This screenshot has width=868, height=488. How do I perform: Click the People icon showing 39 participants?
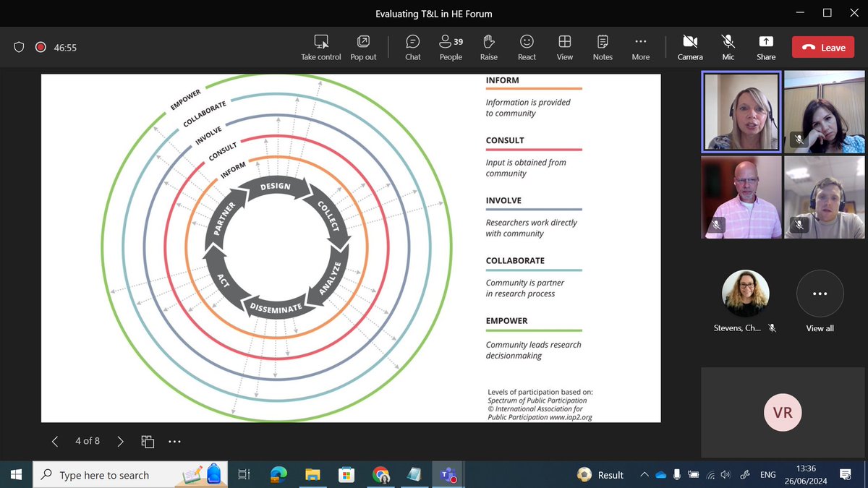coord(450,47)
